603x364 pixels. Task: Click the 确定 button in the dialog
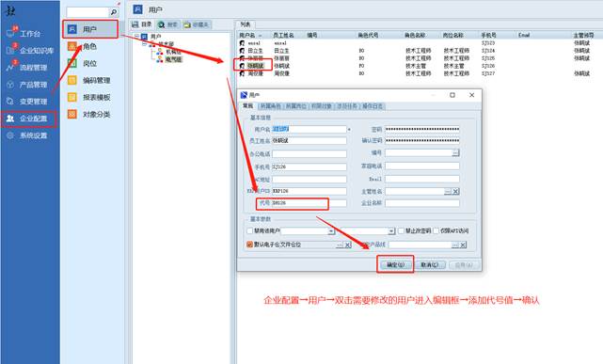(395, 265)
